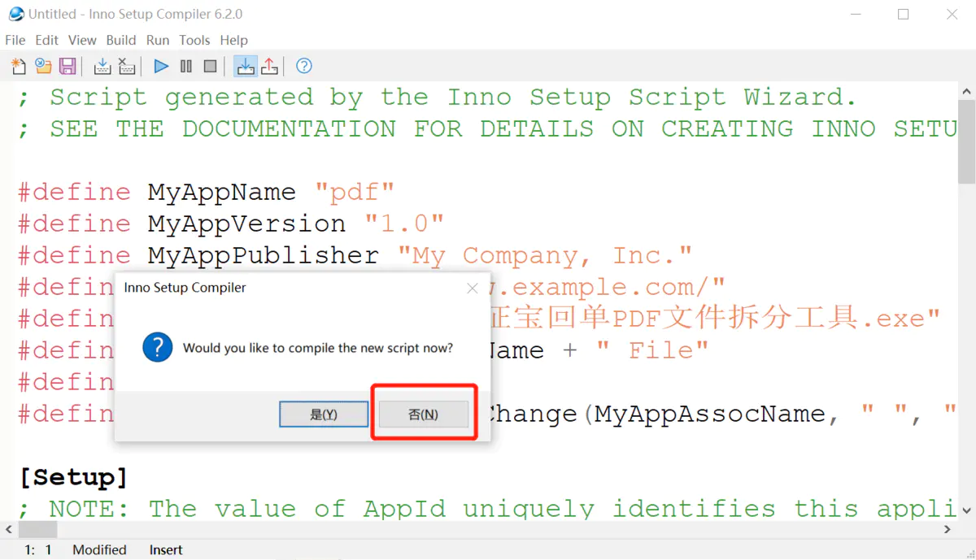The height and width of the screenshot is (560, 976).
Task: Click the Compile toolbar icon
Action: coord(102,66)
